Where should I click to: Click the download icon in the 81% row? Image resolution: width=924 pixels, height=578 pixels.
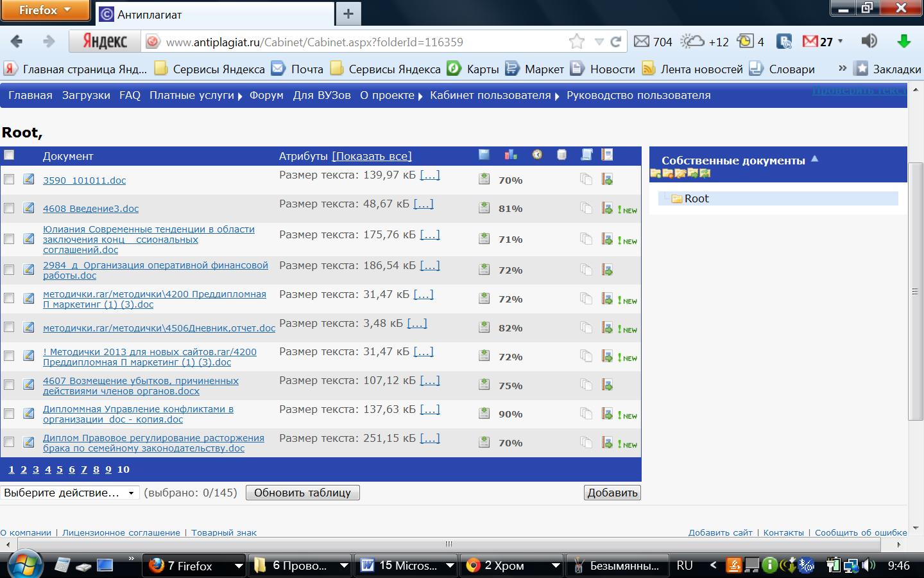click(x=484, y=207)
